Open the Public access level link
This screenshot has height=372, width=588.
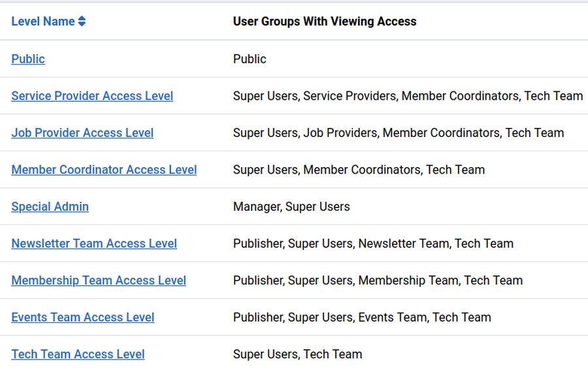coord(28,59)
